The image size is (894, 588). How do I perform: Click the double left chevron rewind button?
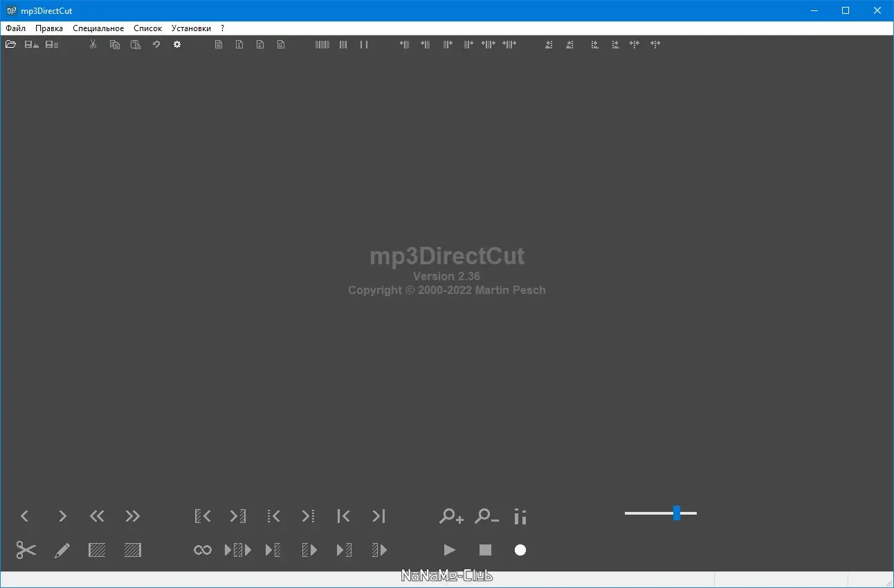[x=97, y=516]
